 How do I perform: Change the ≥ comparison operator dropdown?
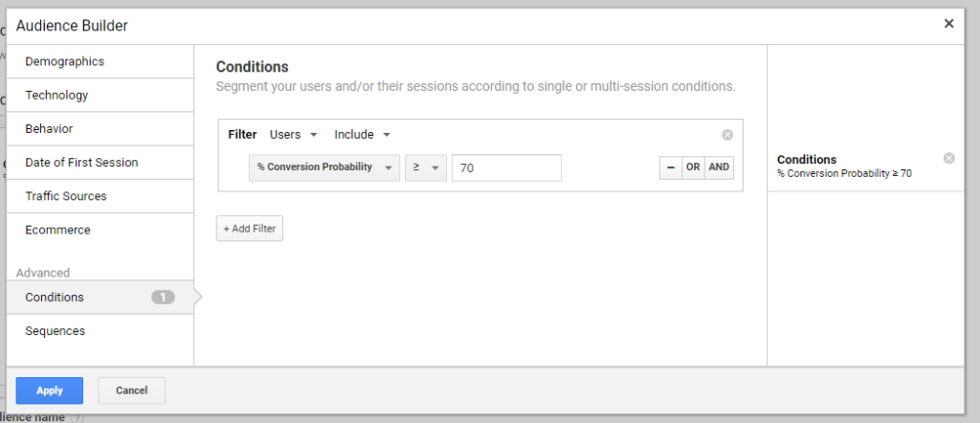point(426,167)
